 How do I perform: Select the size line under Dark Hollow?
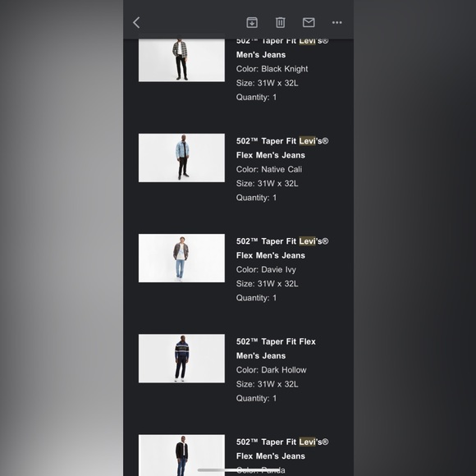pyautogui.click(x=268, y=384)
